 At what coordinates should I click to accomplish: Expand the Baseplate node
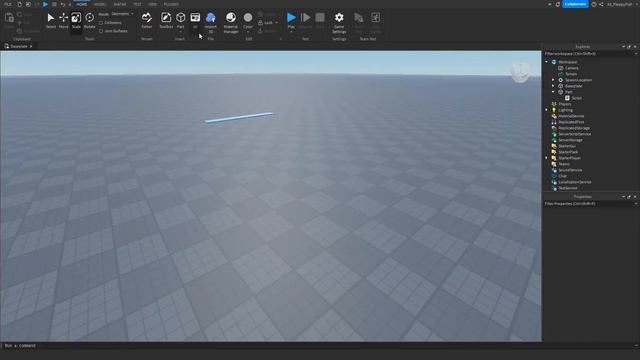553,86
